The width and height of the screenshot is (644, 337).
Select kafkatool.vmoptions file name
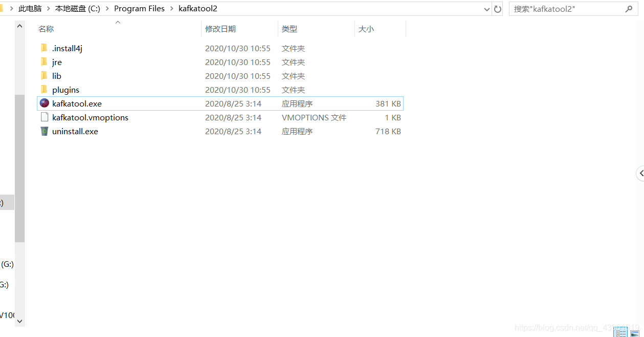click(90, 117)
